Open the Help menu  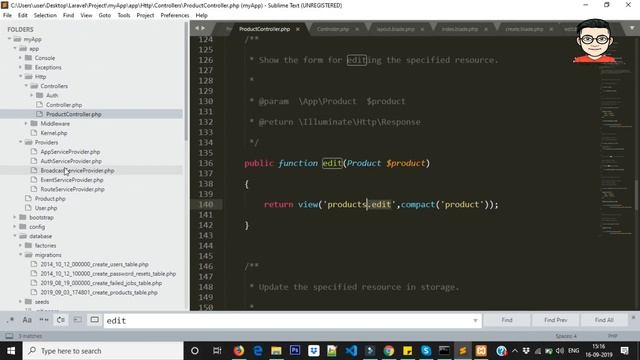point(202,15)
